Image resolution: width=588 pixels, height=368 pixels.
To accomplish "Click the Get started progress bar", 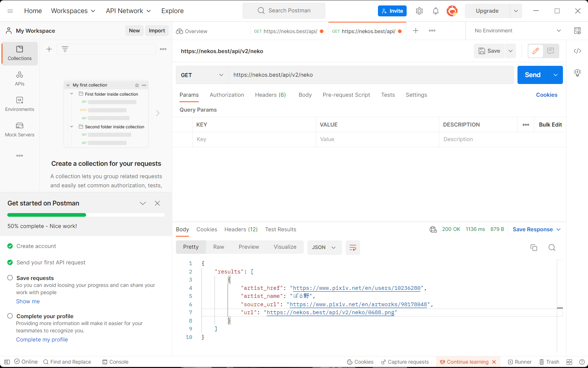I will click(x=85, y=215).
